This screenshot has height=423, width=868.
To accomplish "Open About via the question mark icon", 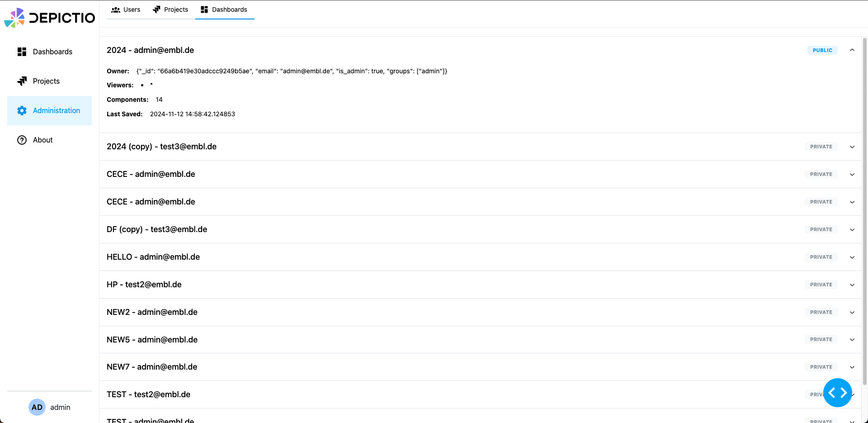I will (22, 140).
